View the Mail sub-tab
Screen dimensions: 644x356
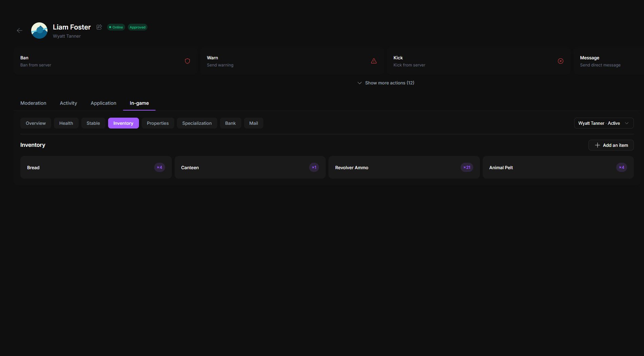(254, 123)
